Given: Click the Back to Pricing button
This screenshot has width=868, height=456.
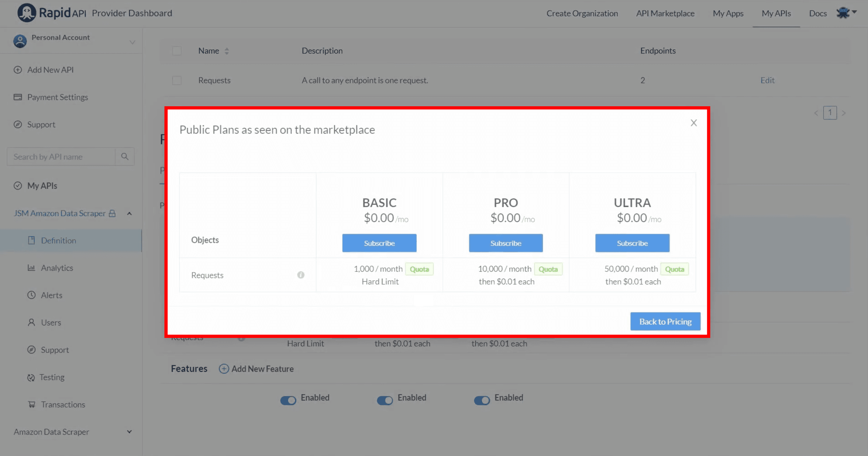Looking at the screenshot, I should pyautogui.click(x=665, y=322).
